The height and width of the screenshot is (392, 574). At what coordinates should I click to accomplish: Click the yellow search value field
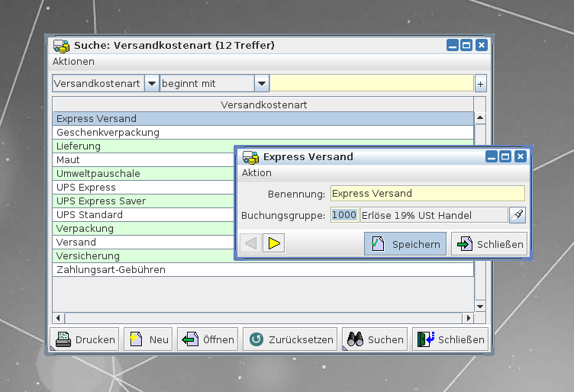point(372,84)
